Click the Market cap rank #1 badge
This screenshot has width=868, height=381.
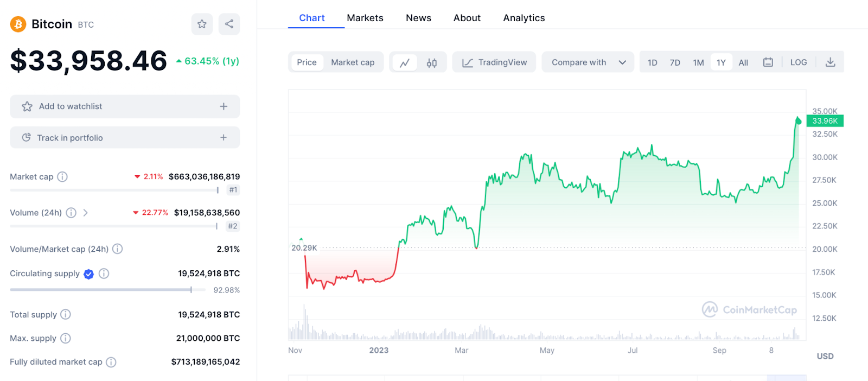click(x=233, y=190)
